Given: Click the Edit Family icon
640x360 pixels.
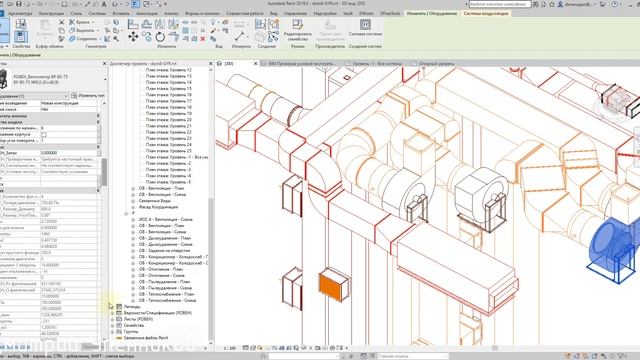Looking at the screenshot, I should [298, 24].
